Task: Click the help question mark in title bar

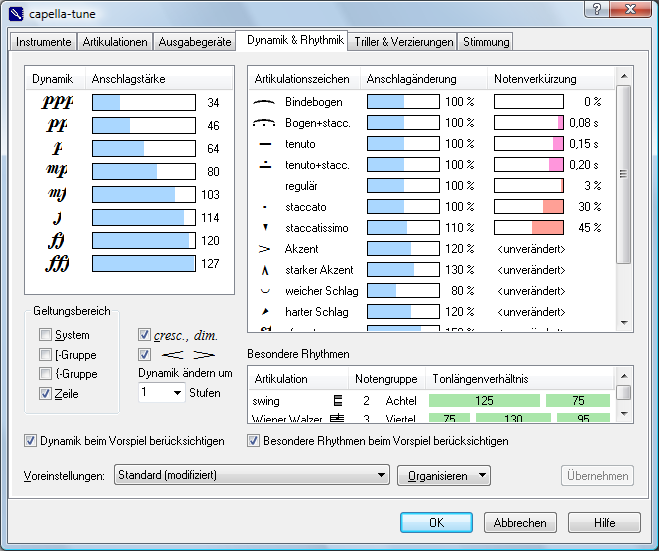Action: point(596,9)
